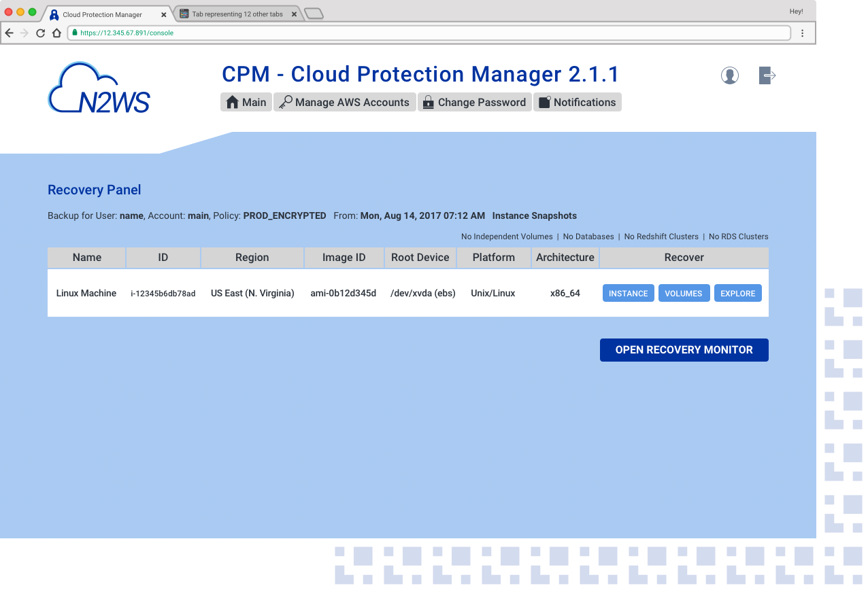Click the VOLUMES recover button
The image size is (868, 590).
[684, 293]
